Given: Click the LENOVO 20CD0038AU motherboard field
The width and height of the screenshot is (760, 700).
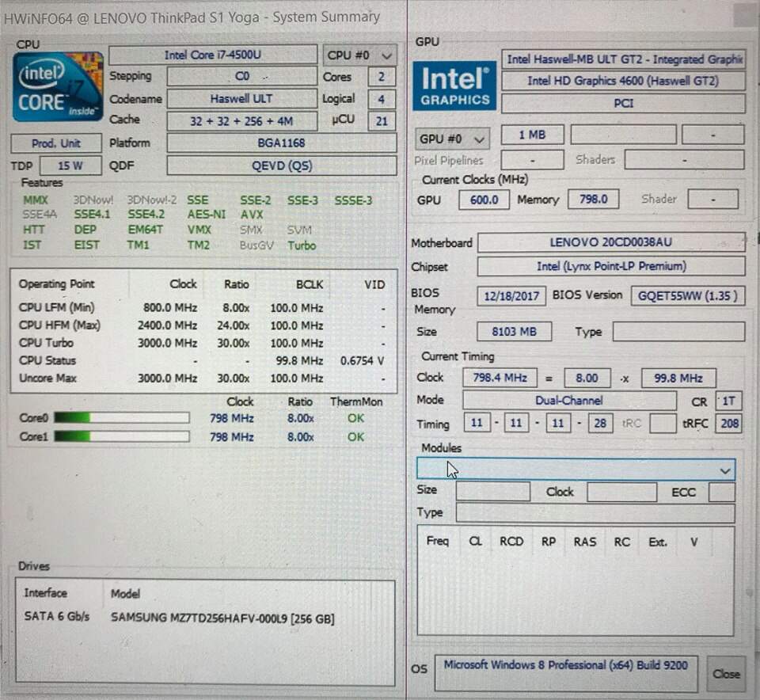Looking at the screenshot, I should point(611,242).
